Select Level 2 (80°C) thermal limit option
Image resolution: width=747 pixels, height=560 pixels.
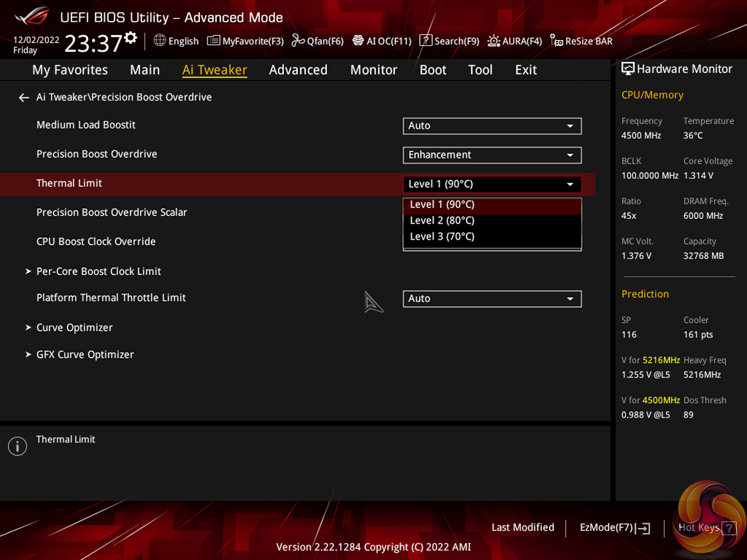coord(442,220)
